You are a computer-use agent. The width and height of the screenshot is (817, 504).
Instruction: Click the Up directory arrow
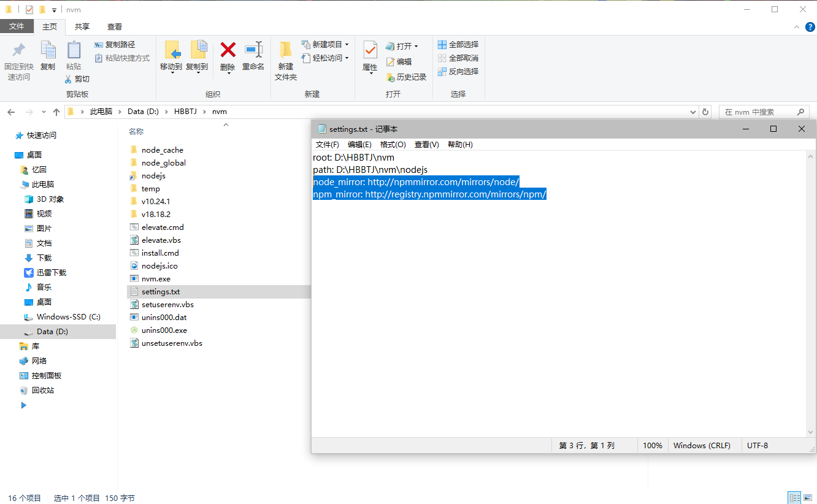pyautogui.click(x=56, y=112)
